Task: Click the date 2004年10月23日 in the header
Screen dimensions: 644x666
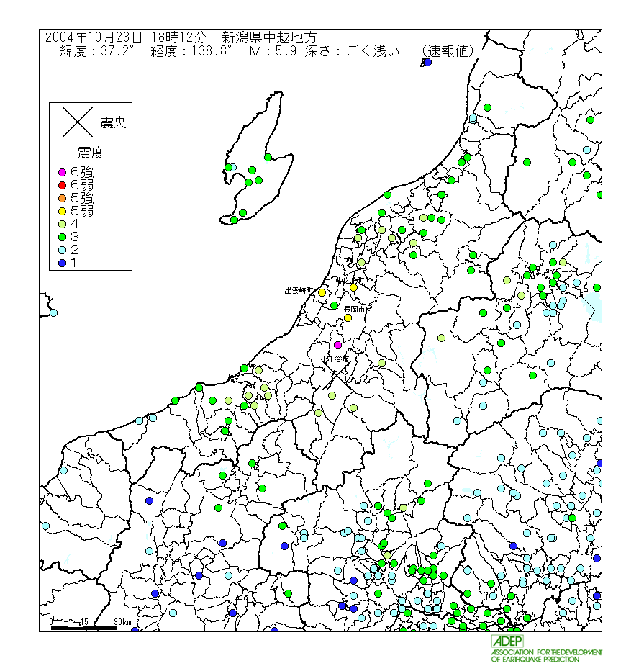Action: 94,37
